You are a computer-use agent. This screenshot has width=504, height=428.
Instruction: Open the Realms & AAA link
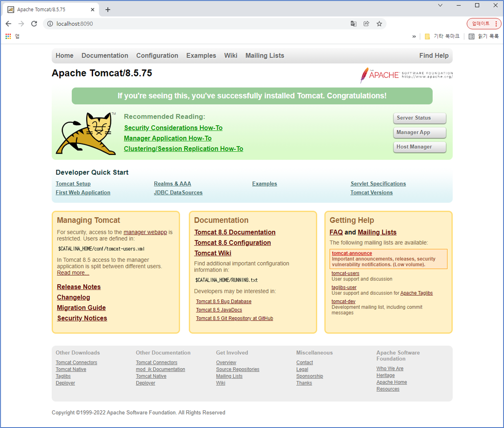point(172,184)
